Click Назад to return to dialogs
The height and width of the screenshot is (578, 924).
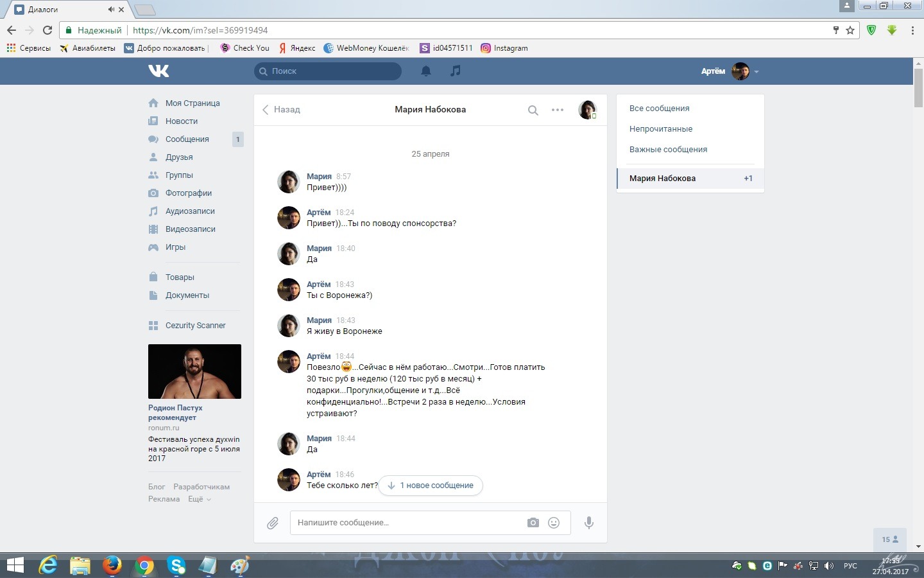tap(281, 110)
